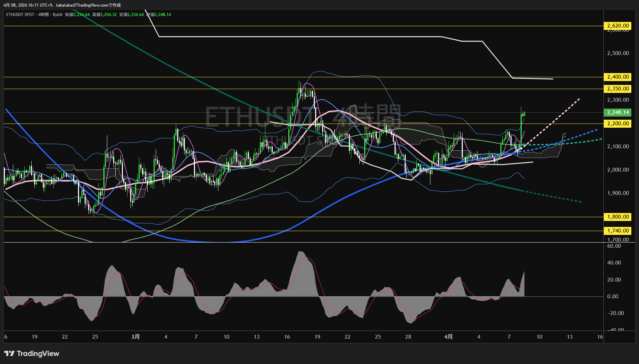639x364 pixels.
Task: Click the 0.00 oscillator axis label
Action: 613,296
